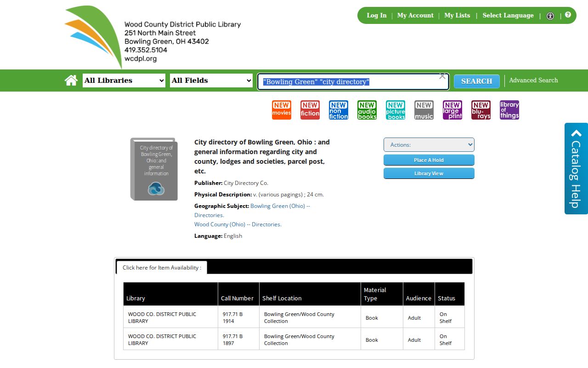This screenshot has height=368, width=588.
Task: Click the call number 917.71 B 1914
Action: coord(232,317)
